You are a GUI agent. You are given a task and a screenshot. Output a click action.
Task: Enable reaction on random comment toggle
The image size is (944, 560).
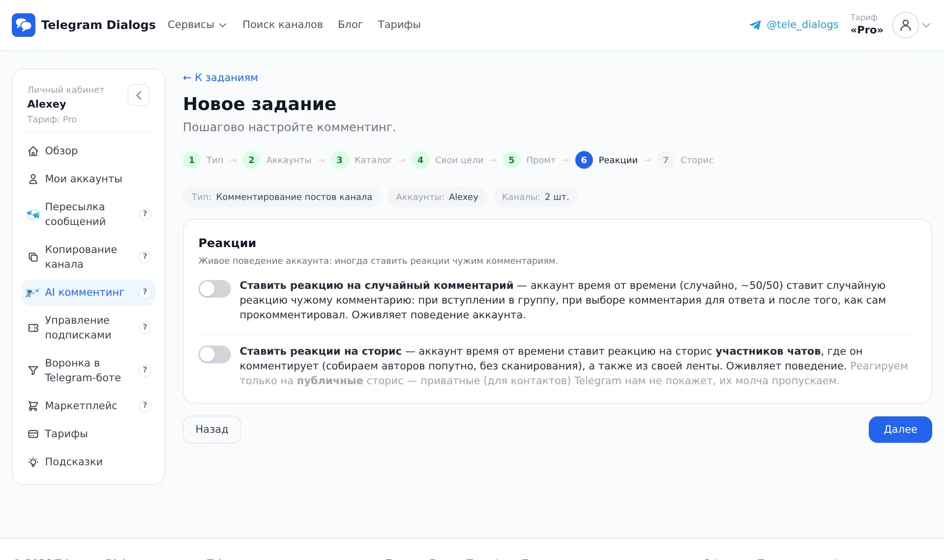click(214, 289)
